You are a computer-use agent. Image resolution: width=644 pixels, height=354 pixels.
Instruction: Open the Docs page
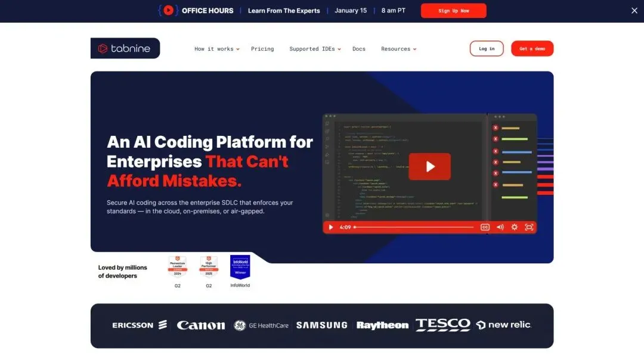click(x=358, y=49)
